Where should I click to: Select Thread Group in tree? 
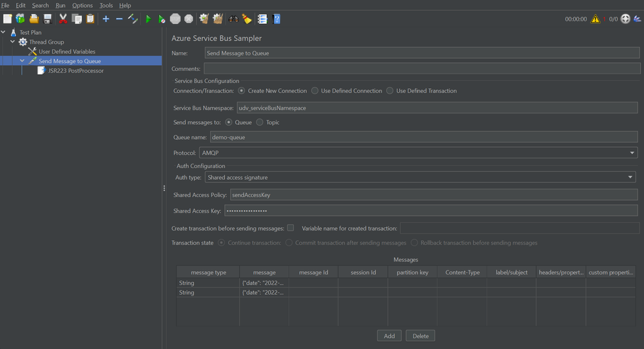pos(46,42)
